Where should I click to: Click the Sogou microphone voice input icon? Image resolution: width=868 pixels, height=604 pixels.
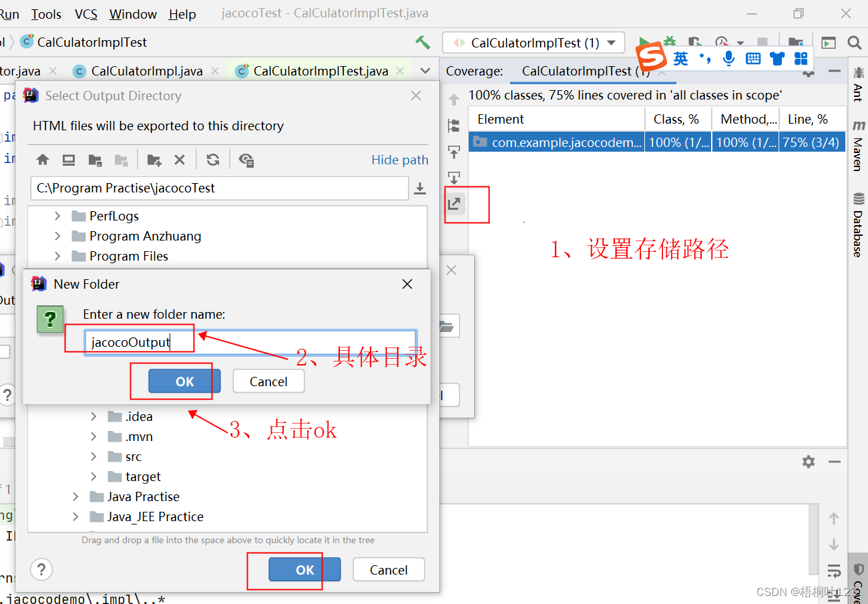[x=728, y=58]
